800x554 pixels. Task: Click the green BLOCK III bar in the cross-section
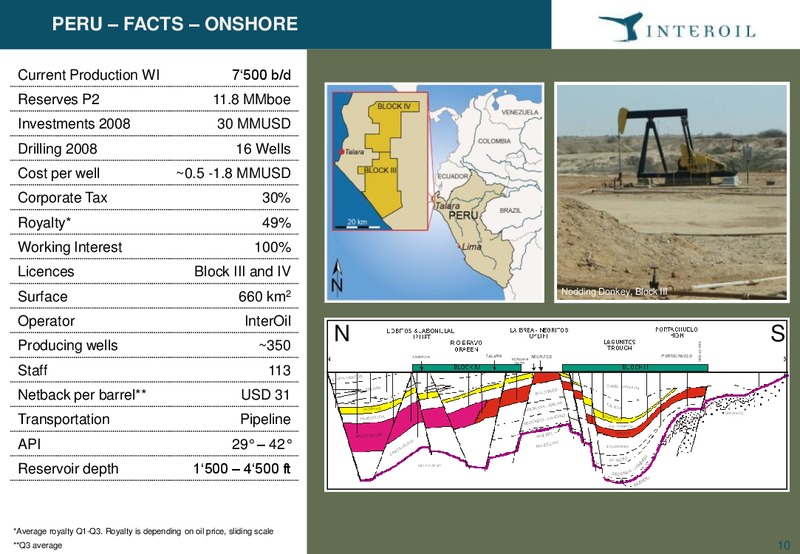[x=635, y=367]
